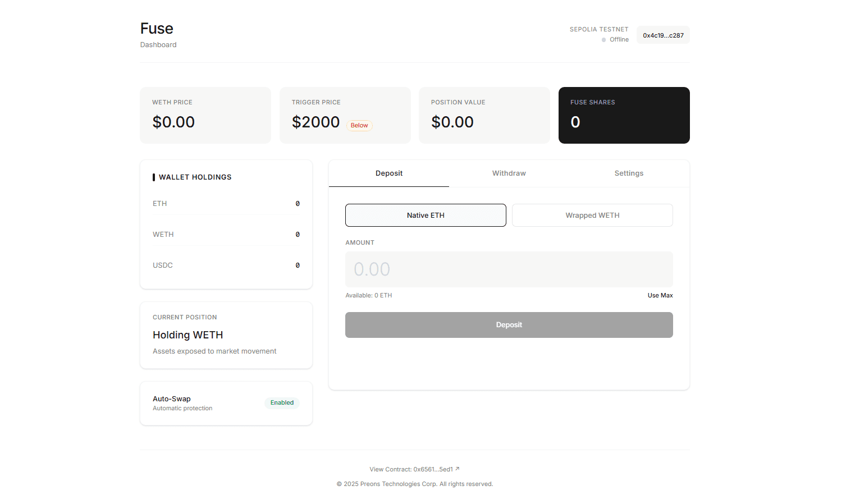Click the WETH Price card
This screenshot has width=846, height=504.
coord(205,115)
